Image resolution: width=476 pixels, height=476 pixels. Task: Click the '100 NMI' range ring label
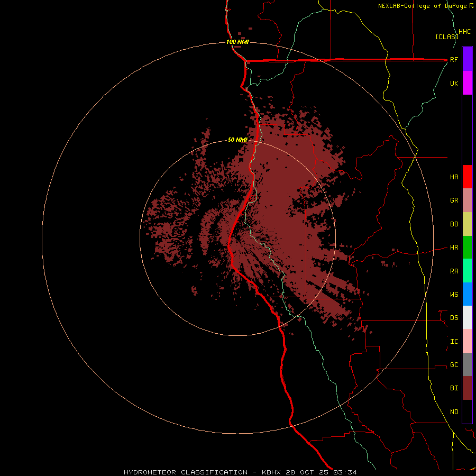coord(237,42)
